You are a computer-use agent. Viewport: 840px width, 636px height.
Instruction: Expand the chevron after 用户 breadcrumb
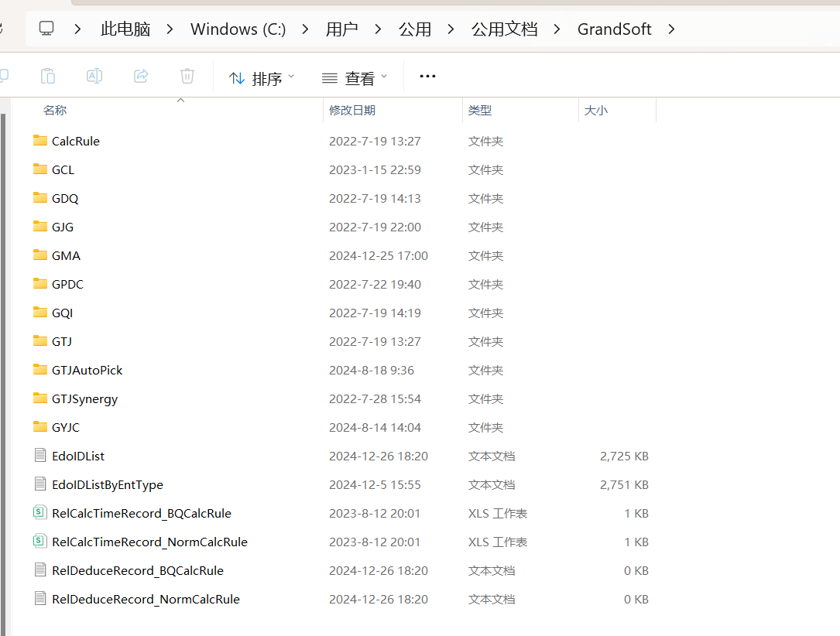pyautogui.click(x=379, y=29)
